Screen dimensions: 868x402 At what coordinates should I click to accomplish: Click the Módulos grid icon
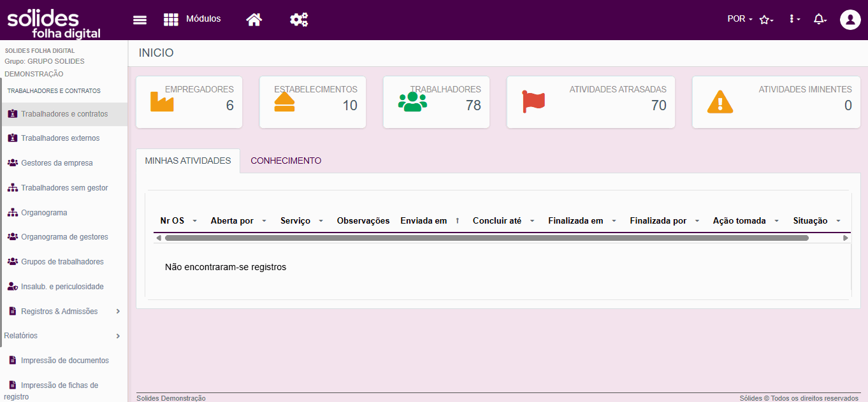tap(171, 20)
